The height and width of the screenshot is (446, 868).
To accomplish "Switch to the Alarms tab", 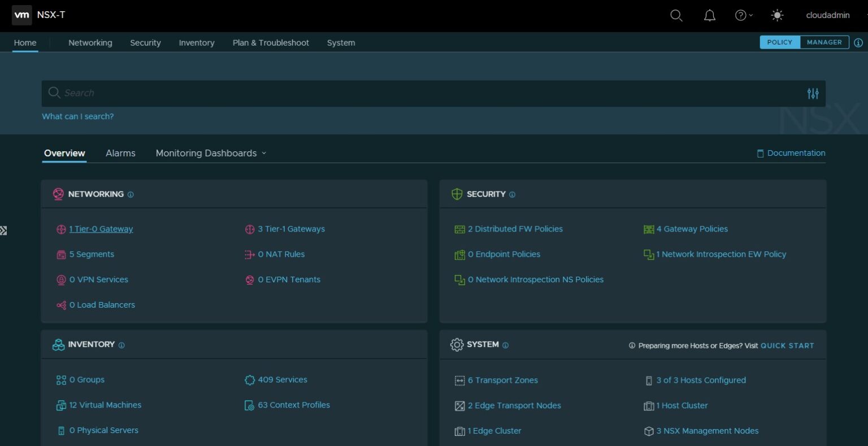I will pyautogui.click(x=120, y=153).
